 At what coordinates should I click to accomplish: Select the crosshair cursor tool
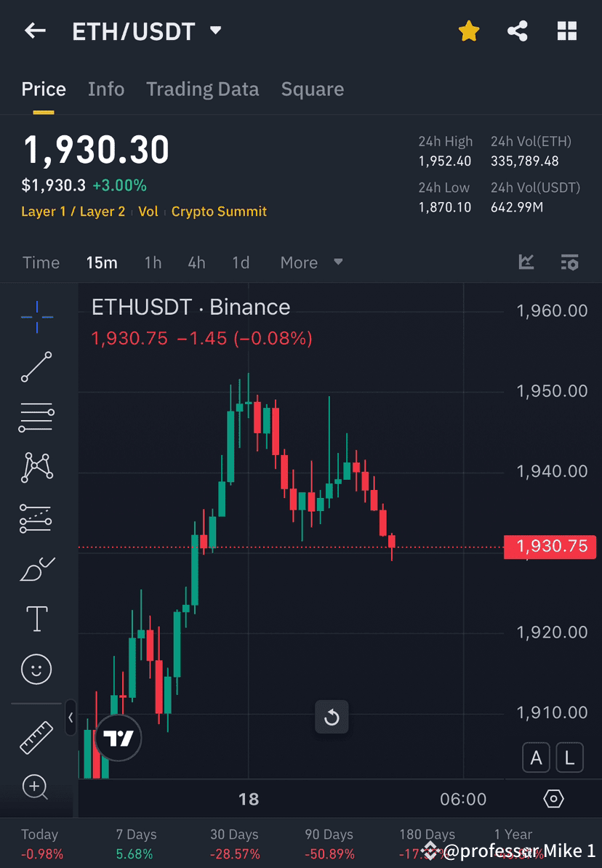36,315
